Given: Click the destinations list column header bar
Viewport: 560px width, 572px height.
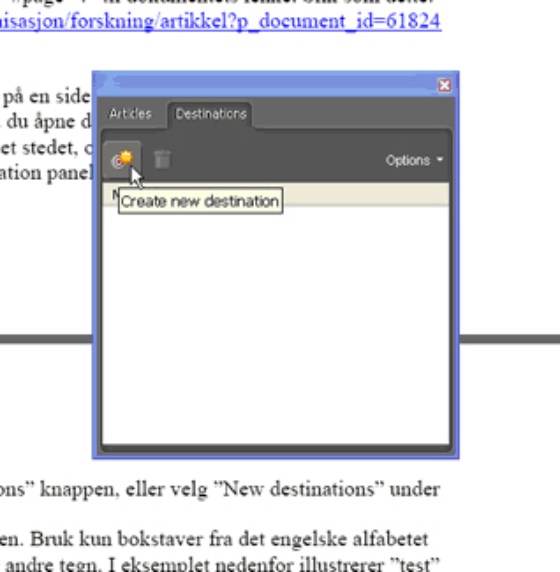Looking at the screenshot, I should tap(275, 195).
